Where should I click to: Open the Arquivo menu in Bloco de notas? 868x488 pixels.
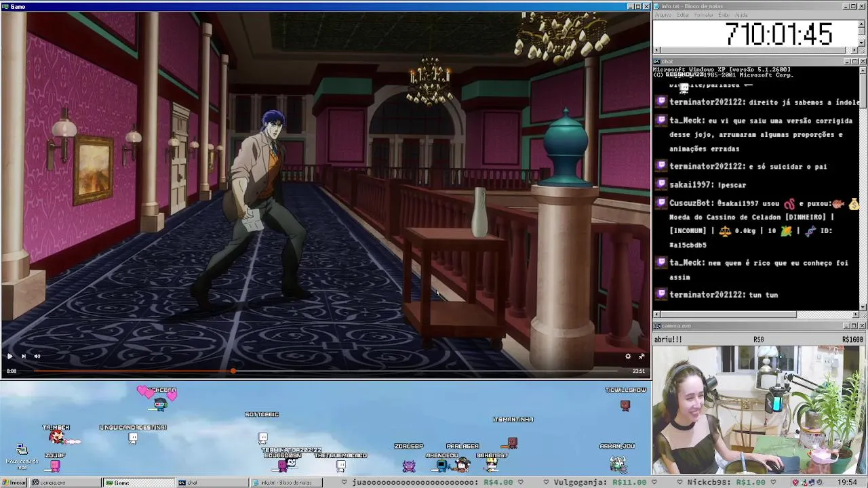[x=663, y=15]
